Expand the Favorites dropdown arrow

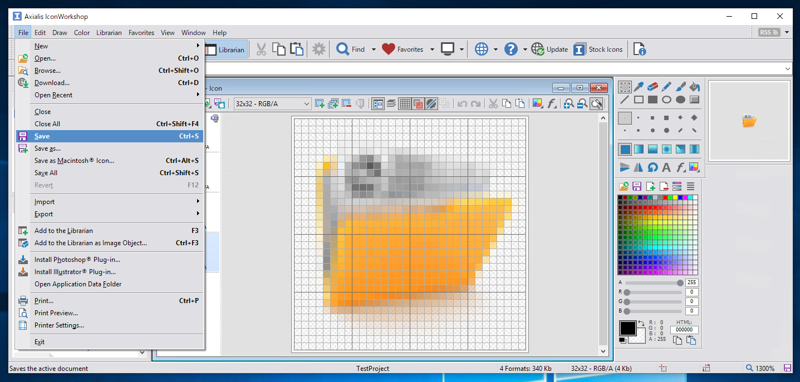[x=432, y=49]
